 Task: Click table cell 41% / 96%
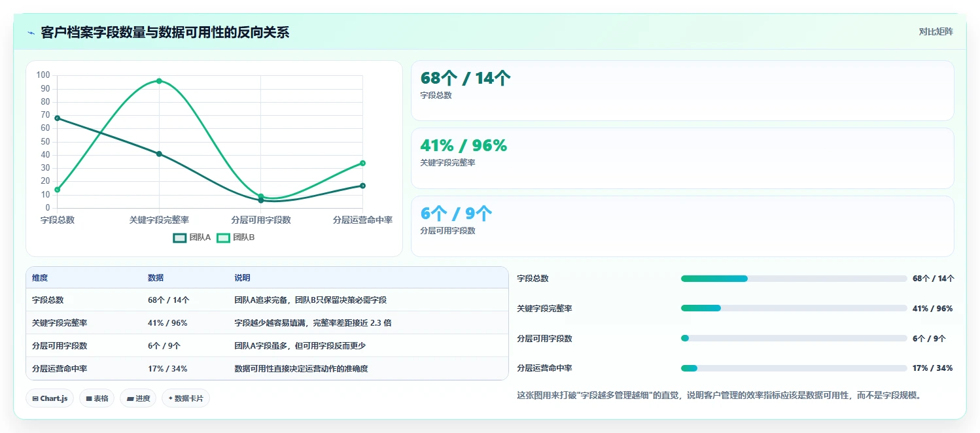coord(167,323)
